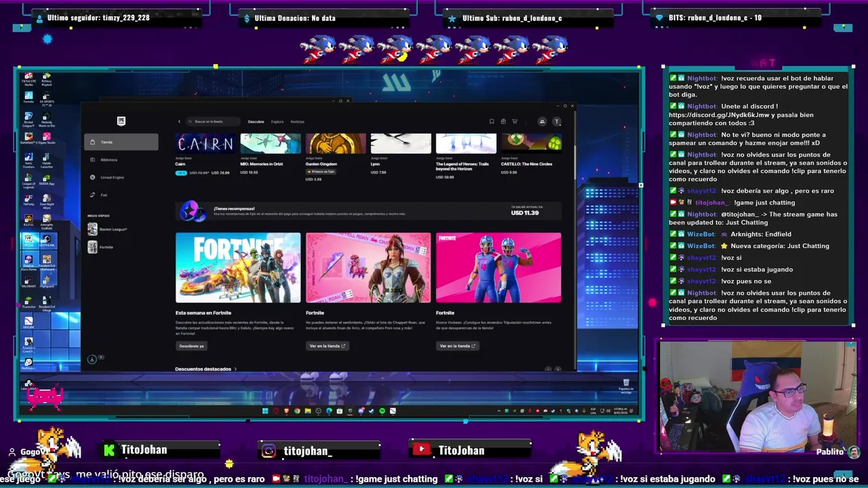This screenshot has height=488, width=868.
Task: Click the ¡Tienes recompensas! banner
Action: (368, 211)
